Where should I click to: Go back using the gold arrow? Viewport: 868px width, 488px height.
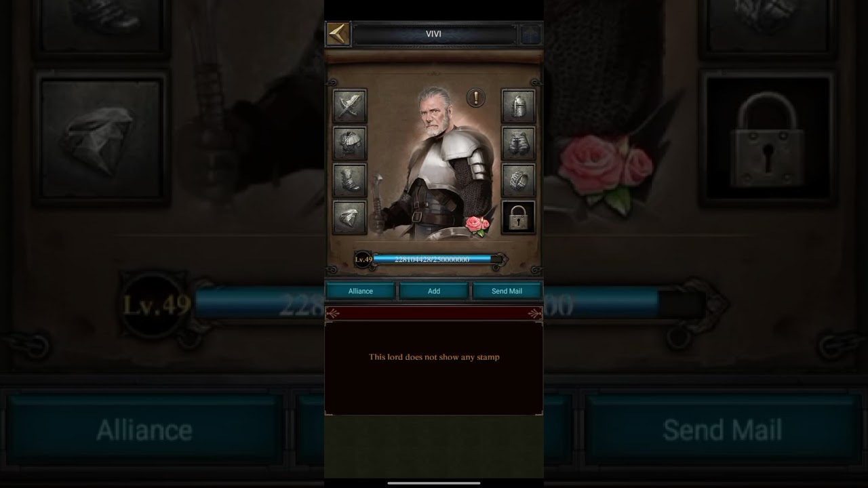338,34
